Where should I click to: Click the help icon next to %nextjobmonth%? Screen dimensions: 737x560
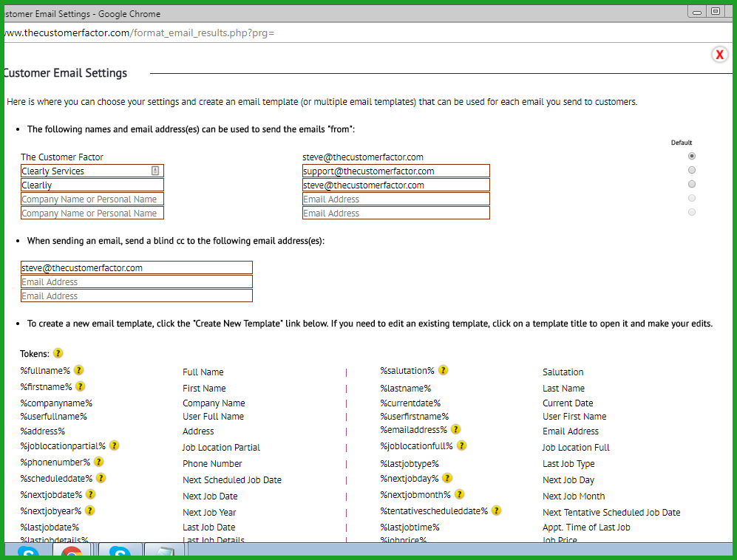click(x=460, y=494)
